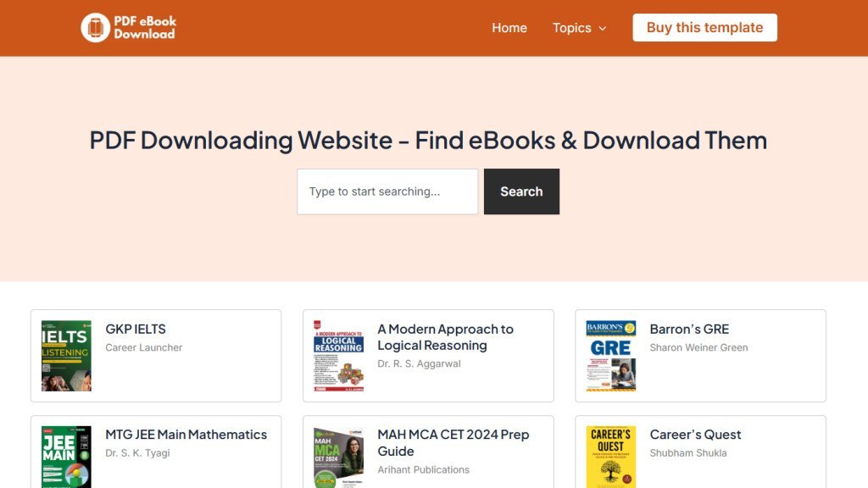
Task: Click the Buy this template button
Action: (x=704, y=28)
